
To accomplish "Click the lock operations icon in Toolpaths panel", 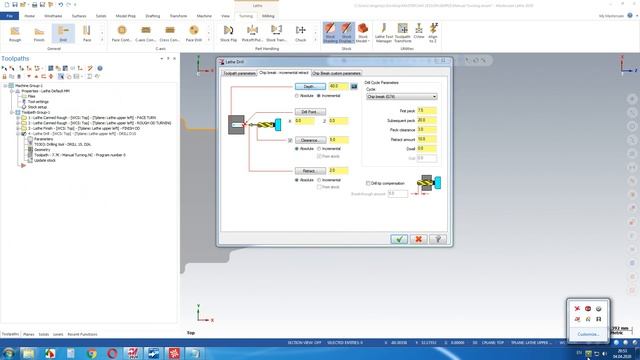I will (4, 76).
